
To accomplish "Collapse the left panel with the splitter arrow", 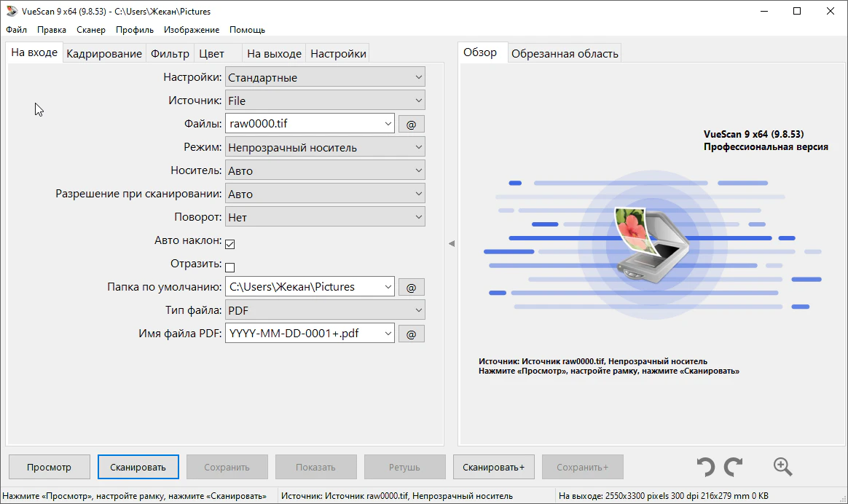I will (451, 243).
